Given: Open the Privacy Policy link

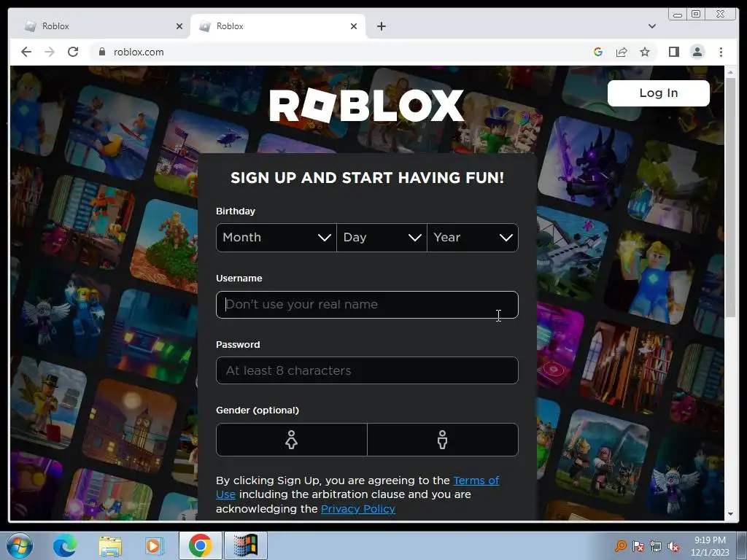Looking at the screenshot, I should (357, 509).
